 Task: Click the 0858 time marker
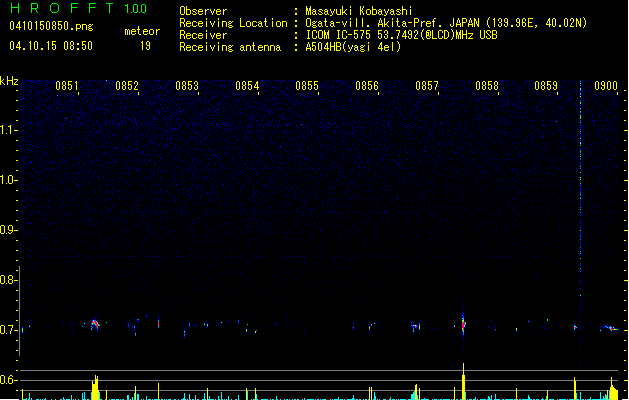(x=487, y=86)
